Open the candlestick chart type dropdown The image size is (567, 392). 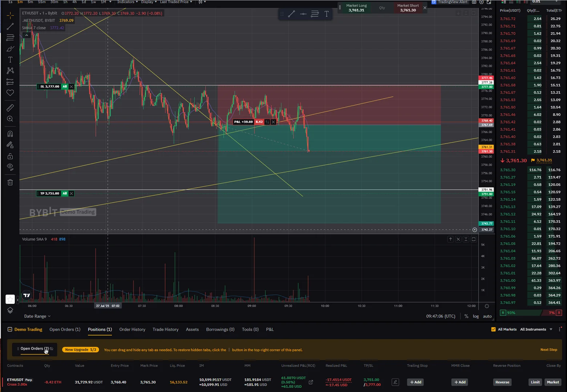(x=202, y=2)
